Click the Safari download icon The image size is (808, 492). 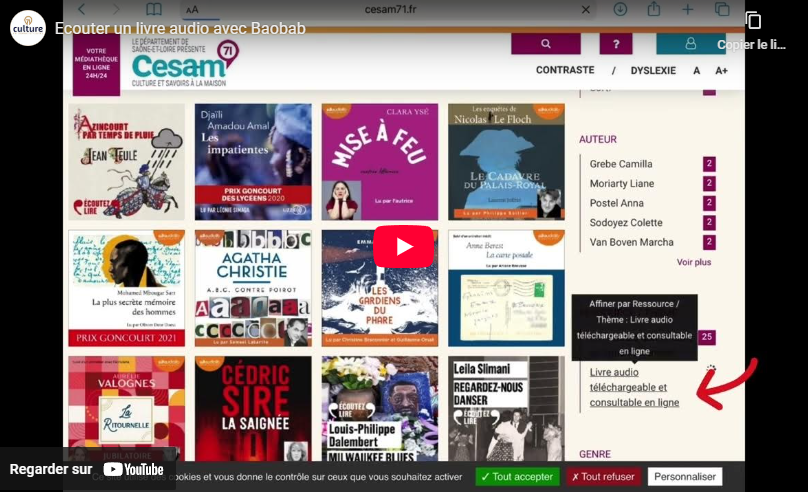(620, 9)
